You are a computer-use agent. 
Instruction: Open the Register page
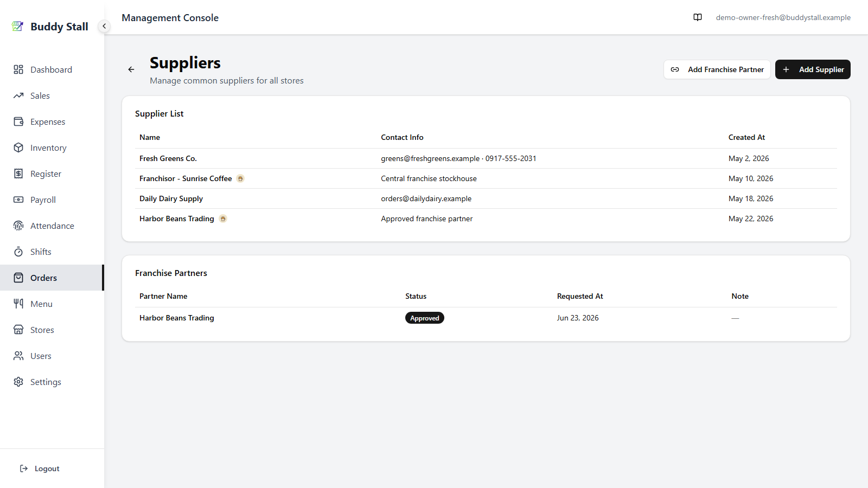click(x=52, y=174)
